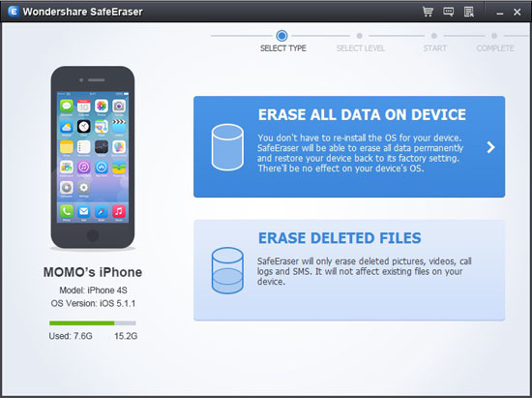The width and height of the screenshot is (532, 398).
Task: Close the SafeEraser window
Action: pos(517,13)
